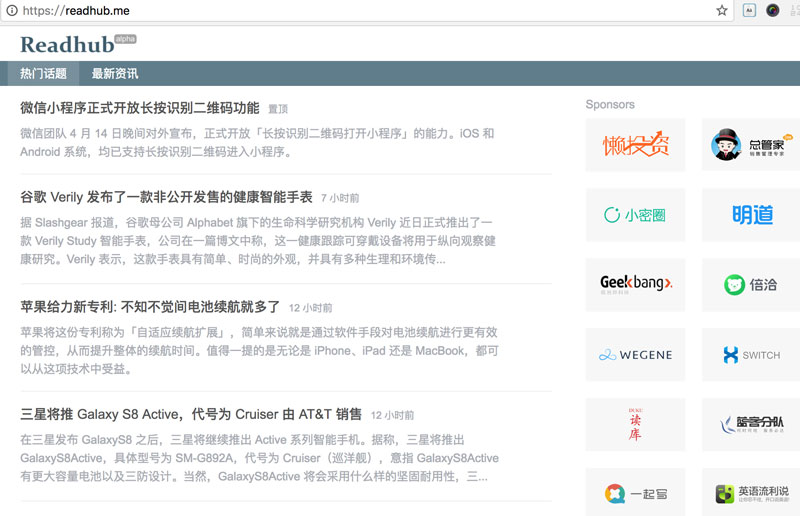Click the 7 小时前 timestamp
The height and width of the screenshot is (516, 800).
pyautogui.click(x=340, y=198)
